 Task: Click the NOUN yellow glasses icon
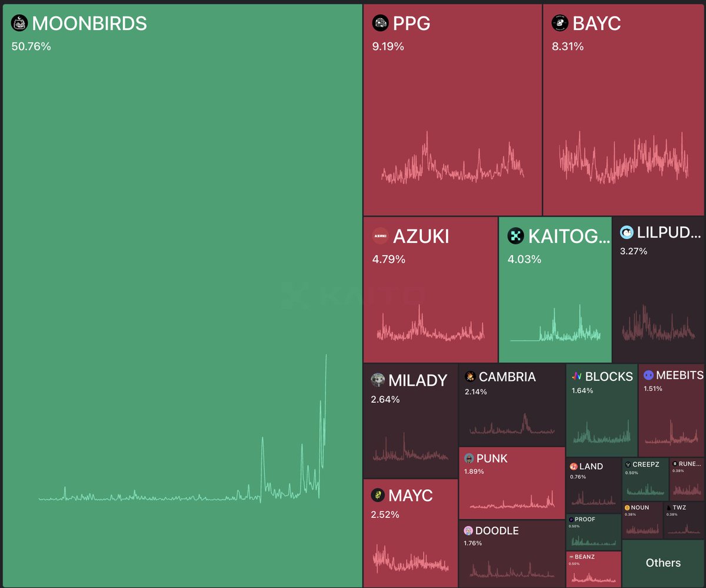coord(627,507)
